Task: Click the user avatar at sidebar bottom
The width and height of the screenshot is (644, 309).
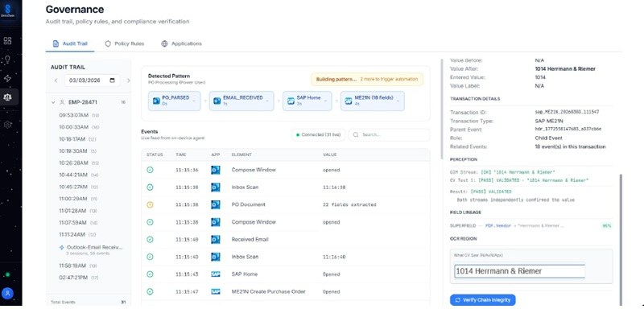Action: point(8,293)
